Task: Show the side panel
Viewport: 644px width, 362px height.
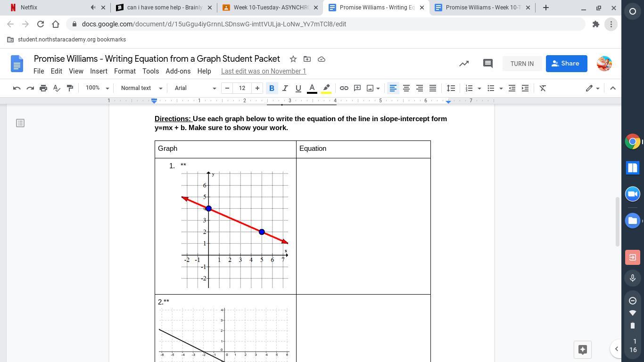Action: 616,349
